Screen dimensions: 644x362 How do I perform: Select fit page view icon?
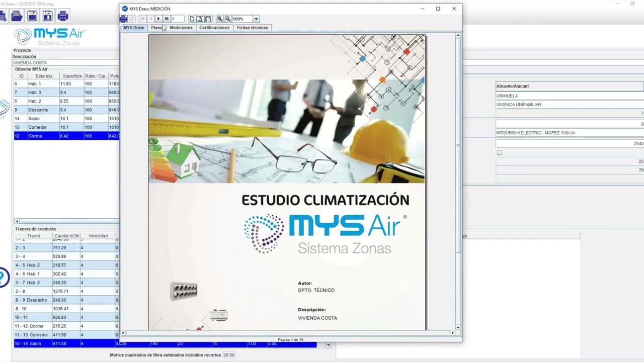200,19
